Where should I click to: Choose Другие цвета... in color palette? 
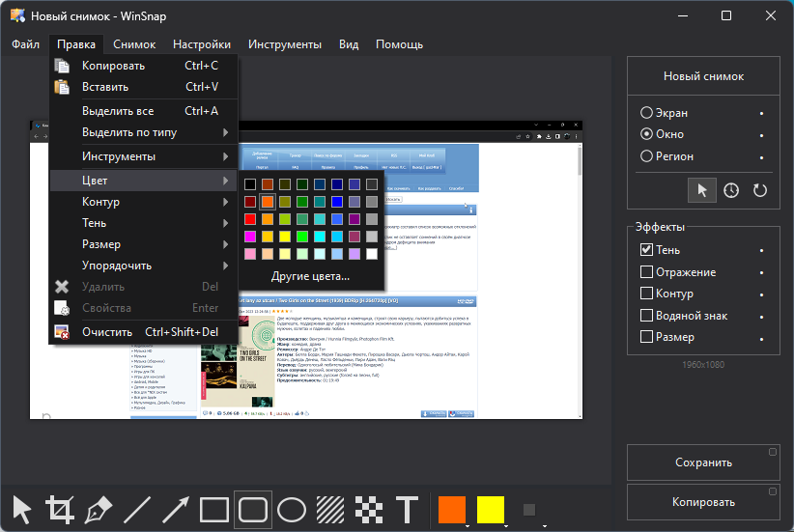(x=310, y=276)
